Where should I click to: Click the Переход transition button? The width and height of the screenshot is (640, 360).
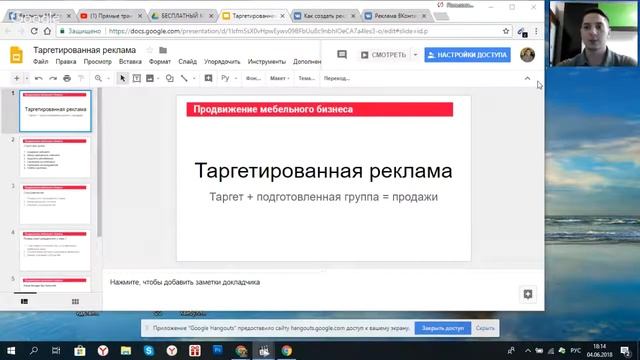click(x=337, y=78)
